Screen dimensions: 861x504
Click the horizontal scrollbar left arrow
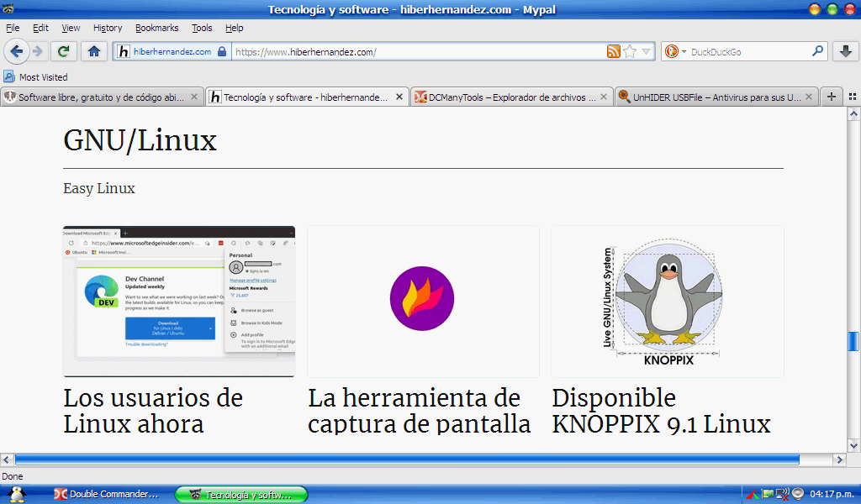[7, 459]
